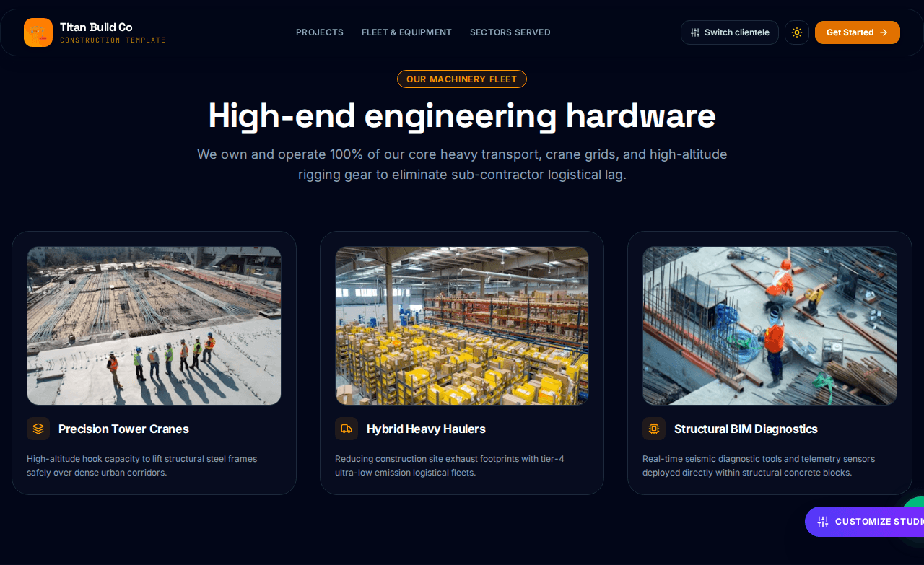Click the chip icon beside Structural BIM Diagnostics
This screenshot has height=565, width=924.
point(654,429)
